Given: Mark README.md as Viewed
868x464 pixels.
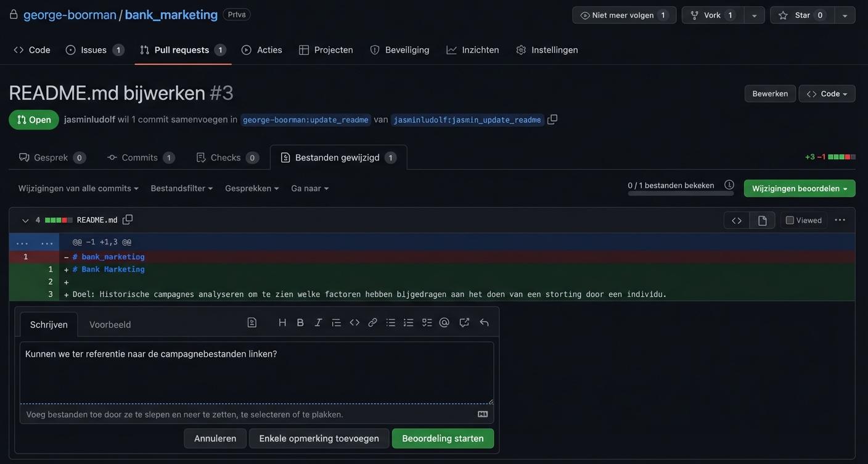Looking at the screenshot, I should pos(790,220).
